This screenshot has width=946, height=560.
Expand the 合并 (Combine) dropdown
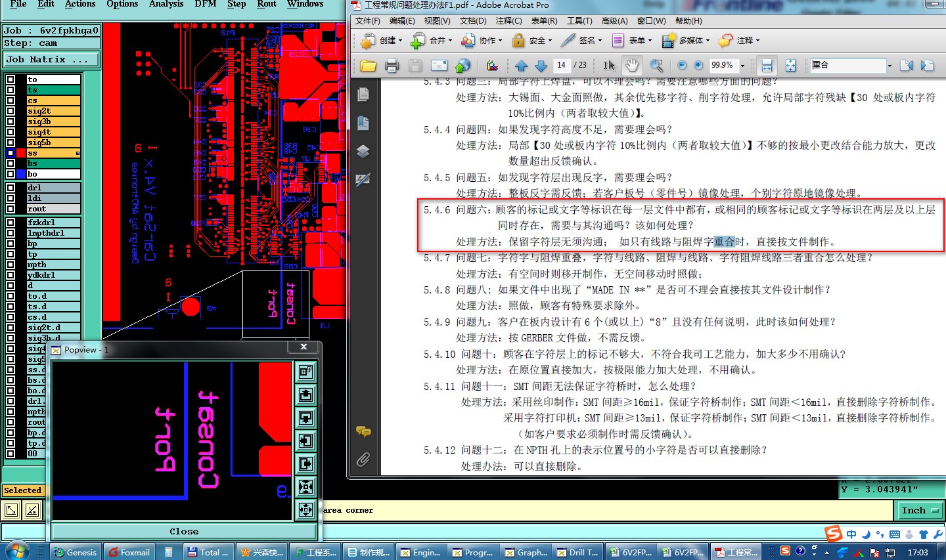tap(450, 41)
